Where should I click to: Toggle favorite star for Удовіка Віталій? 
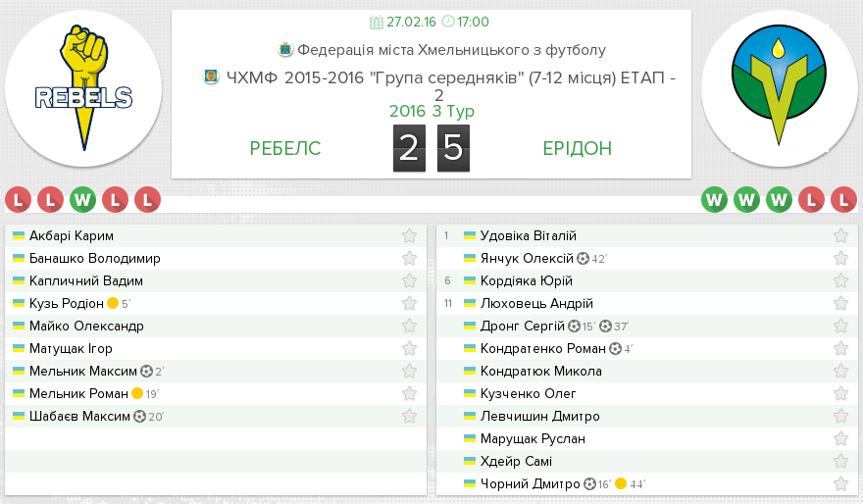[x=840, y=235]
